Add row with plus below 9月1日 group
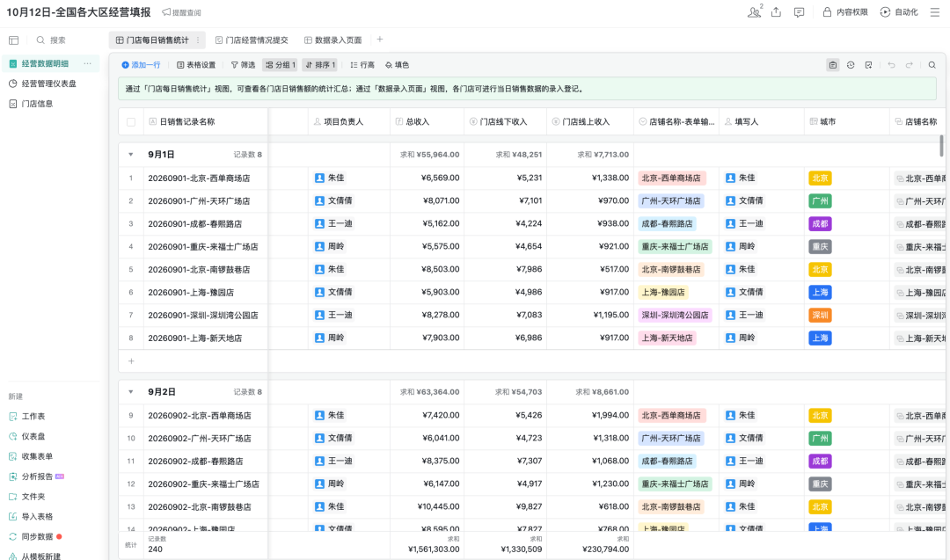 tap(131, 361)
